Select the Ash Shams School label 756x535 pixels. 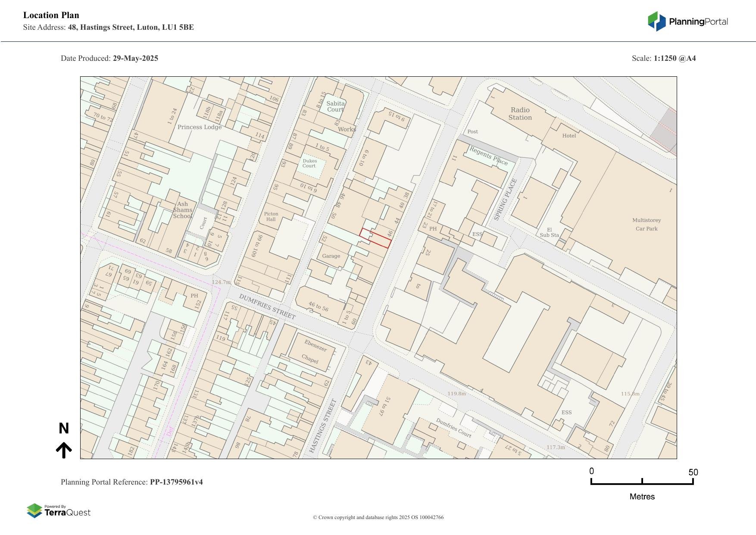(x=182, y=210)
